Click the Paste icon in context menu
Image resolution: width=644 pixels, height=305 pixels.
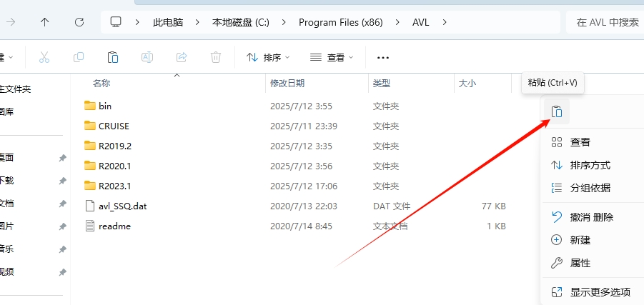556,111
